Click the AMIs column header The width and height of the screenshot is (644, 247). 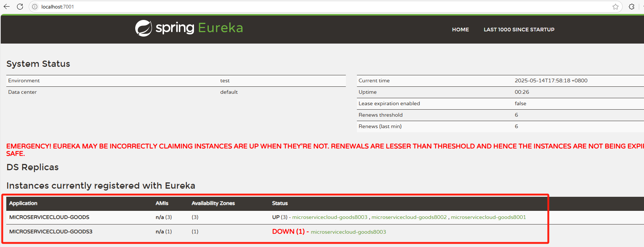tap(162, 203)
